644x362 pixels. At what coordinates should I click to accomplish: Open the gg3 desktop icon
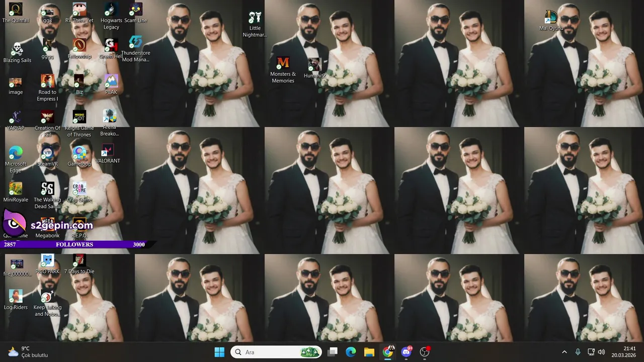47,13
